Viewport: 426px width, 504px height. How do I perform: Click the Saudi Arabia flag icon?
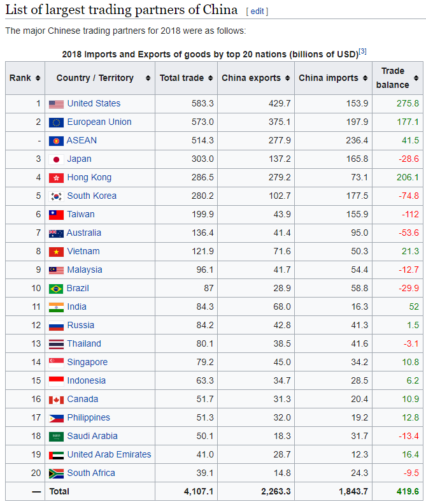click(x=56, y=436)
